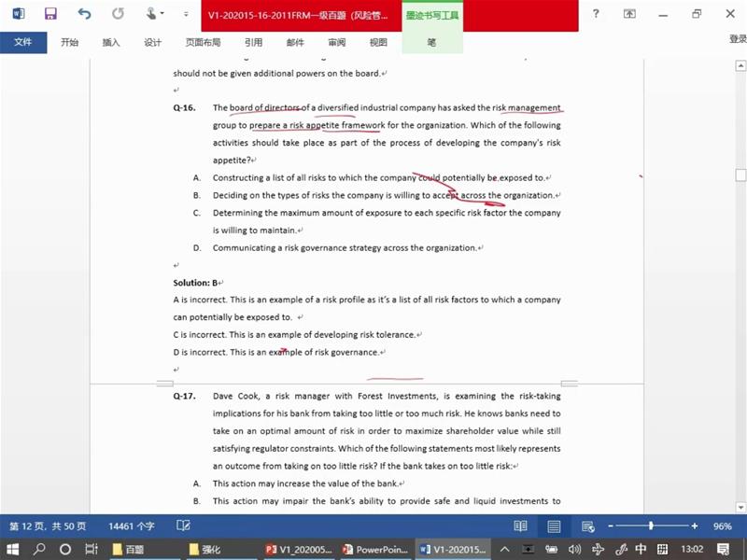Open word count 14461 个字
The height and width of the screenshot is (560, 747).
click(132, 526)
